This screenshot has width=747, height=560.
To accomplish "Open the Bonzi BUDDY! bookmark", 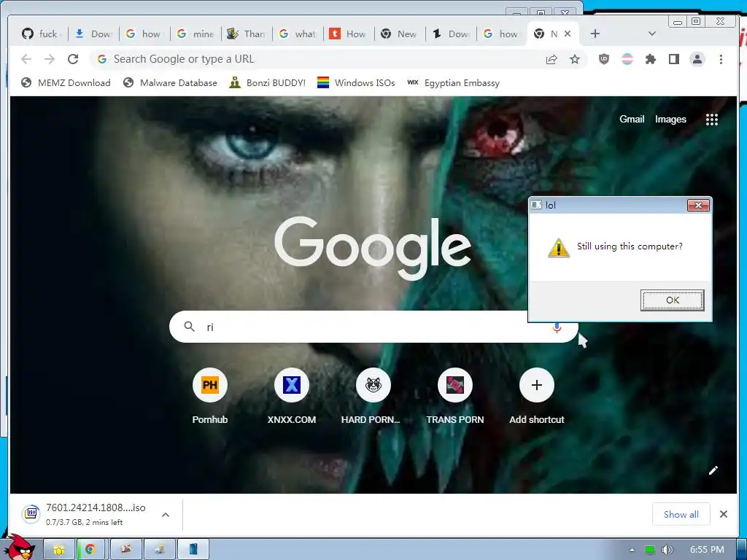I will pos(267,83).
